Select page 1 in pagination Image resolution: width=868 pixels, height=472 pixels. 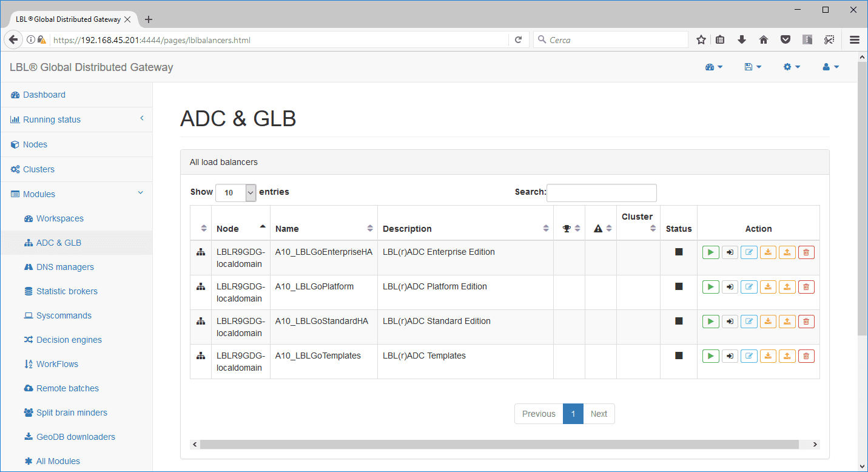(573, 414)
